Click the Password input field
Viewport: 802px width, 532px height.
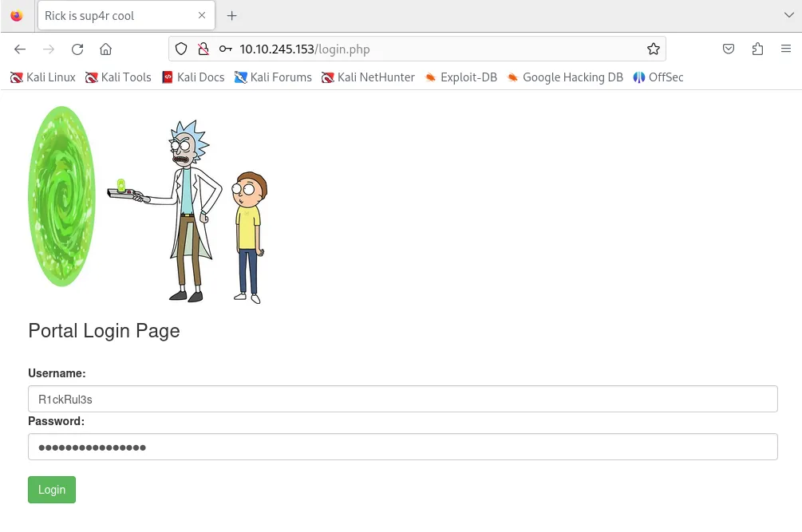(403, 447)
